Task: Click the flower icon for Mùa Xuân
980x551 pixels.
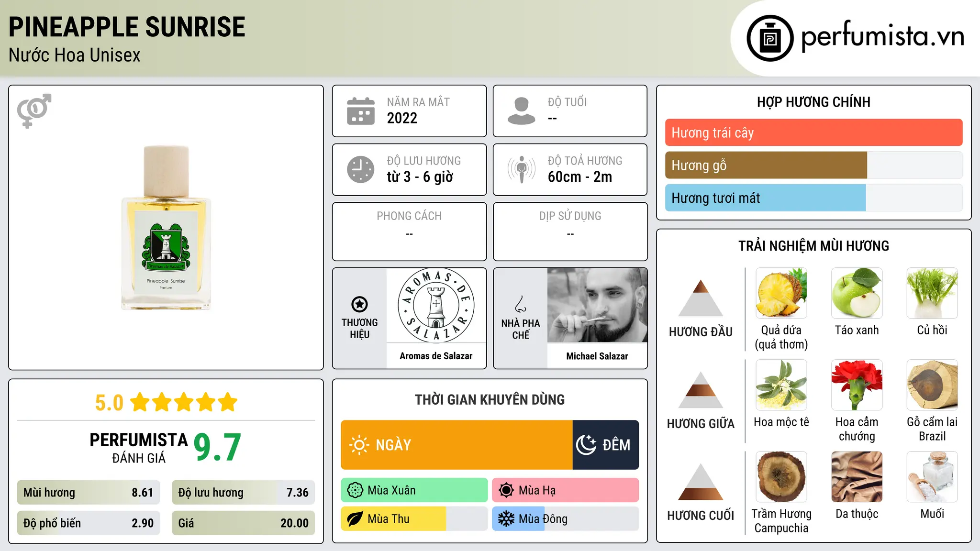Action: click(355, 490)
